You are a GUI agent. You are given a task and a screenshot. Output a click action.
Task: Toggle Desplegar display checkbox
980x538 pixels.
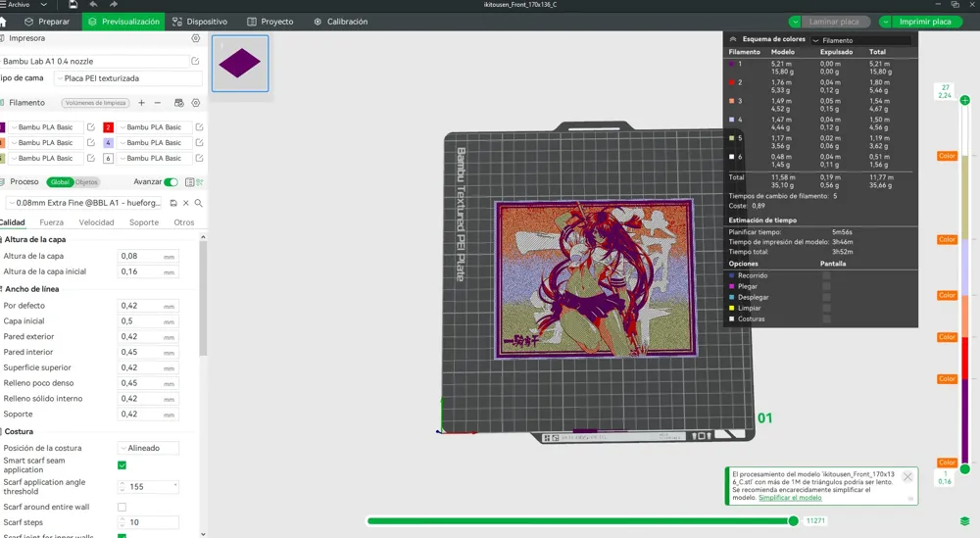pos(826,298)
